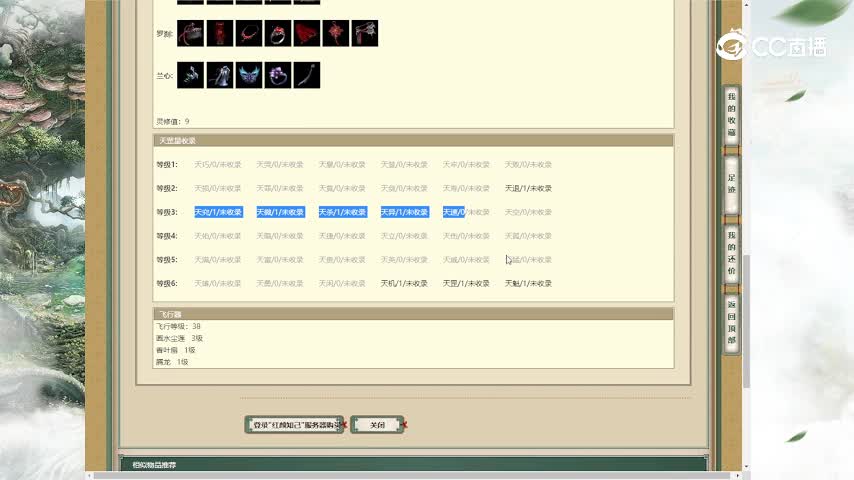Click the 天机/1/未收录 entry in 等级6
This screenshot has height=480, width=854.
(404, 284)
